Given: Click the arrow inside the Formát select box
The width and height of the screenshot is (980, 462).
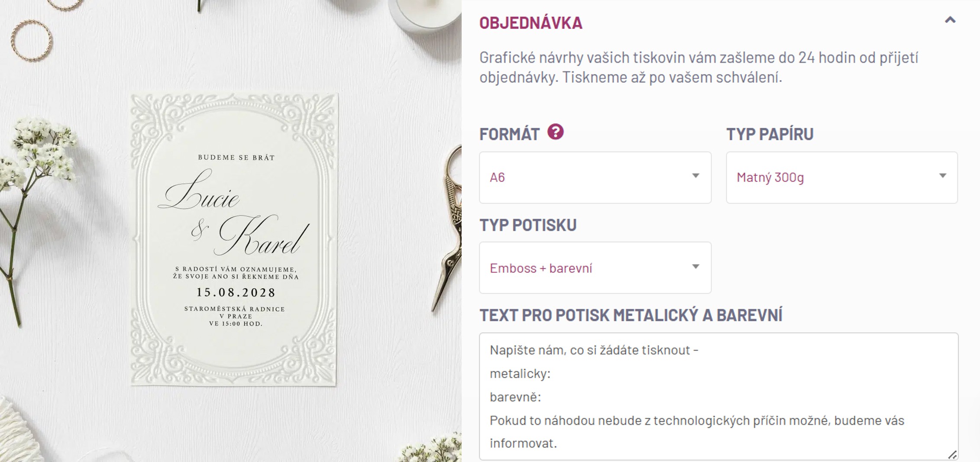Looking at the screenshot, I should coord(695,176).
